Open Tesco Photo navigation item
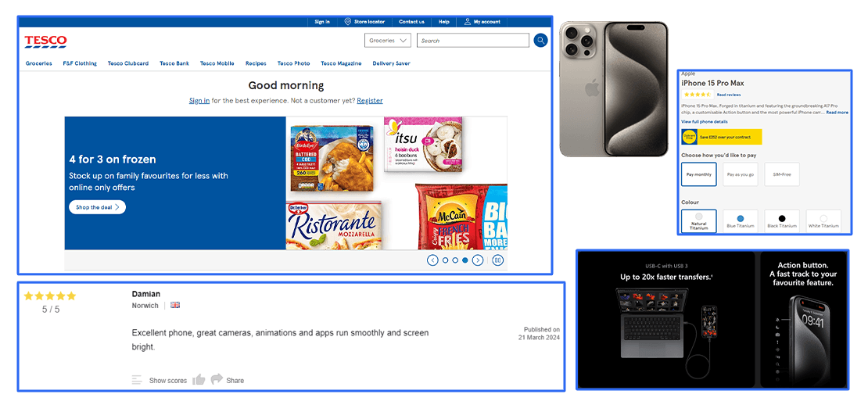The image size is (868, 405). pyautogui.click(x=293, y=63)
